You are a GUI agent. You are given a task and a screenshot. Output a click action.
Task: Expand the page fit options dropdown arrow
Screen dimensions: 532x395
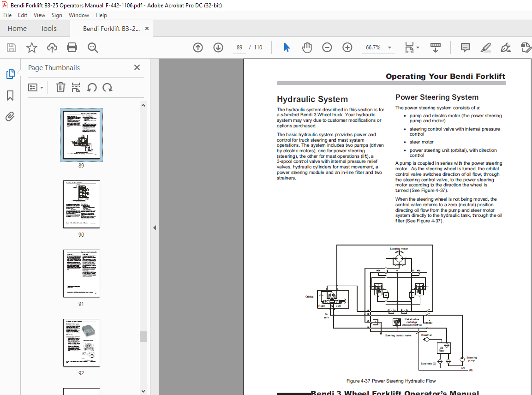point(418,48)
